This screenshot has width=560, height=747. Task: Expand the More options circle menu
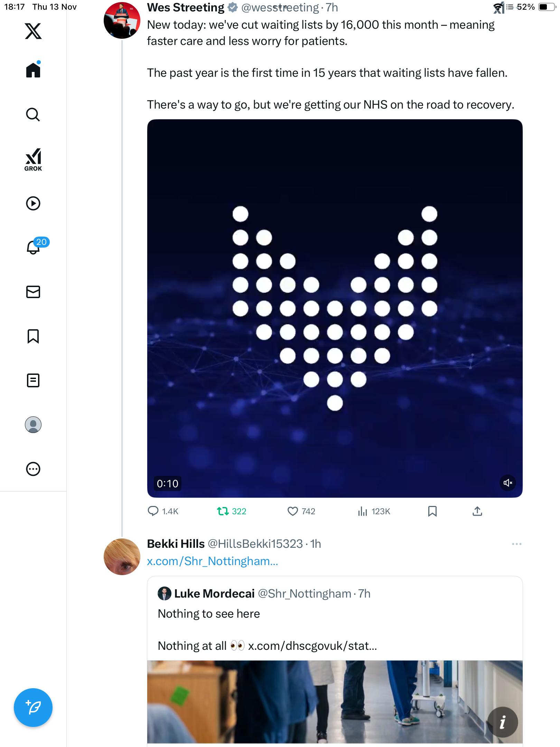(x=33, y=469)
